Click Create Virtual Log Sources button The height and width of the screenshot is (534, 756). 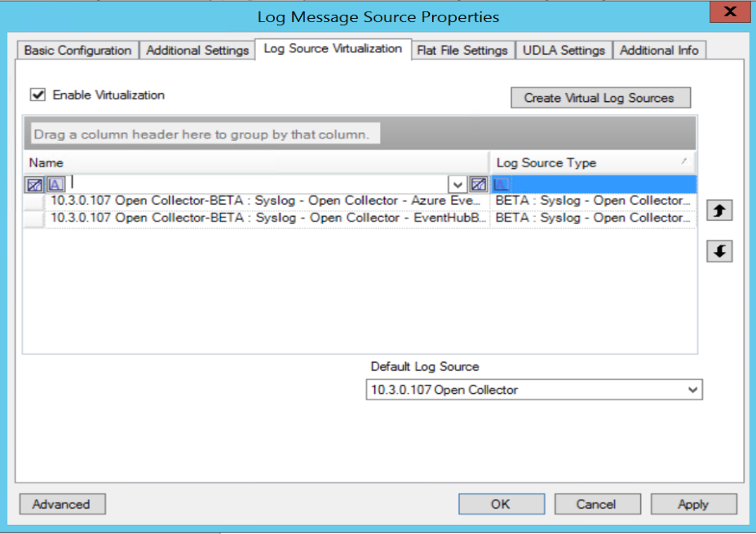(599, 98)
